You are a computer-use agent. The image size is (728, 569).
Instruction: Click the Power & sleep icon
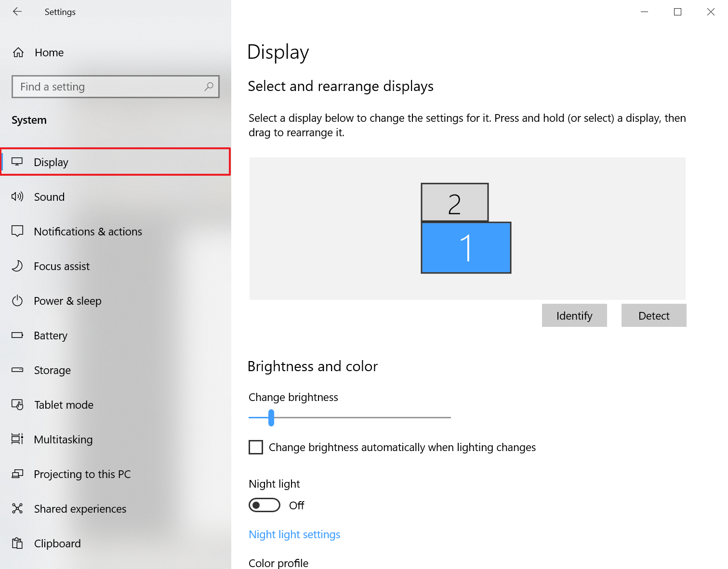(17, 301)
